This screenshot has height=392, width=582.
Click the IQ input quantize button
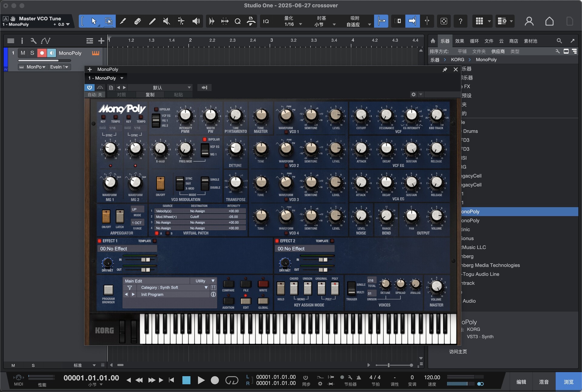[266, 21]
